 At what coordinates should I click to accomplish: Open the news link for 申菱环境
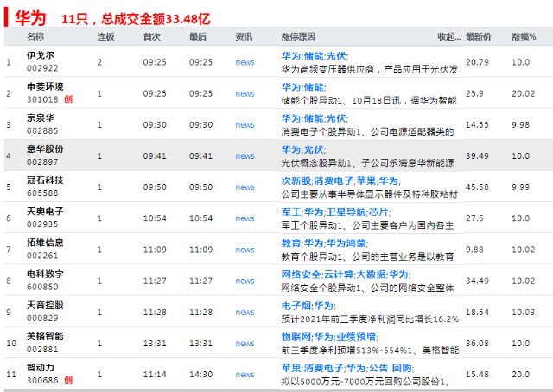pyautogui.click(x=245, y=94)
